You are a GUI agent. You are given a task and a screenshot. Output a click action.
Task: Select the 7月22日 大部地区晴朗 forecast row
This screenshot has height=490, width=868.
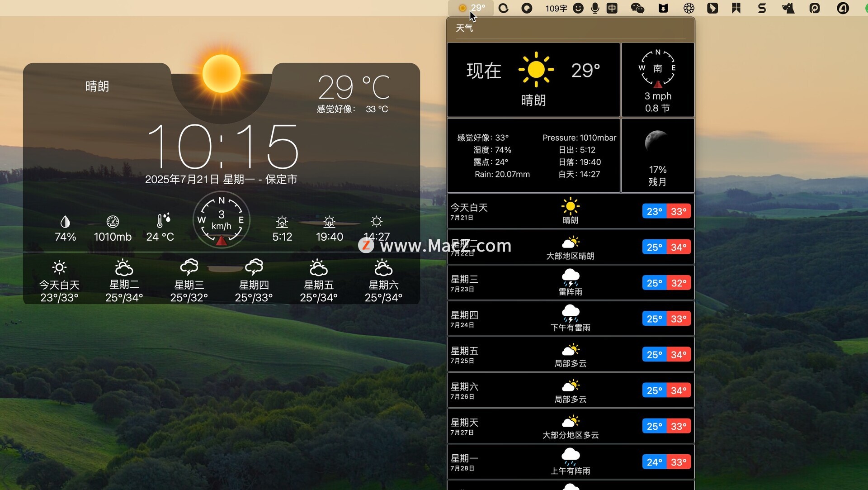pyautogui.click(x=571, y=247)
